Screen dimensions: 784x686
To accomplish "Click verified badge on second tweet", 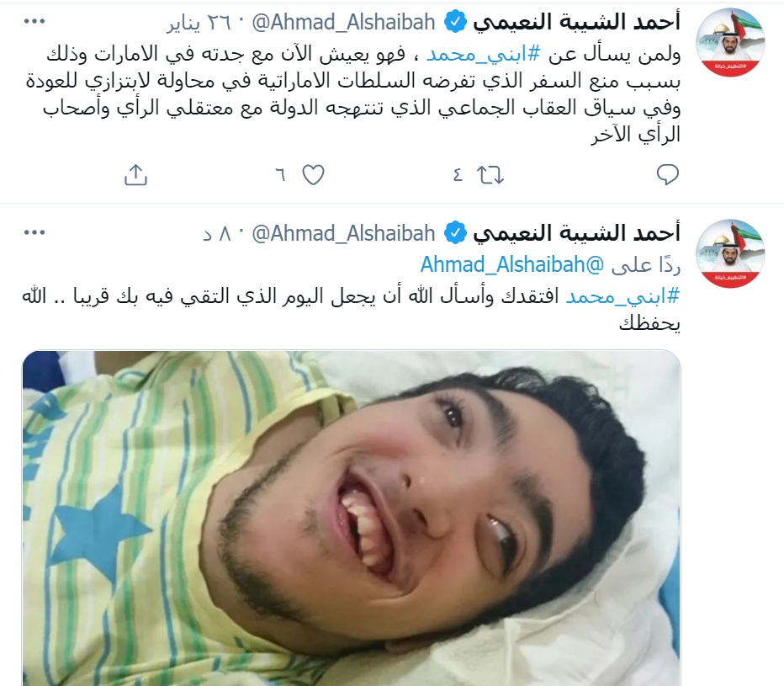I will [x=455, y=233].
